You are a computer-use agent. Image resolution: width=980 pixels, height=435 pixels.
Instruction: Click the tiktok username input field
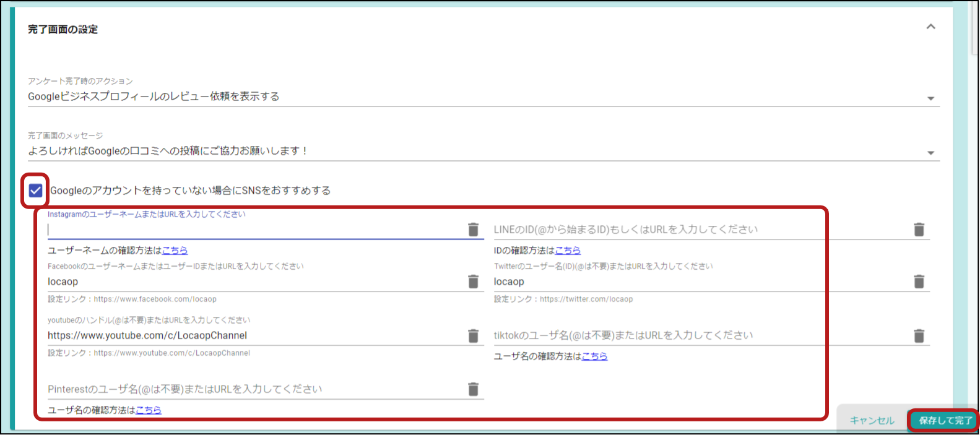coord(702,335)
